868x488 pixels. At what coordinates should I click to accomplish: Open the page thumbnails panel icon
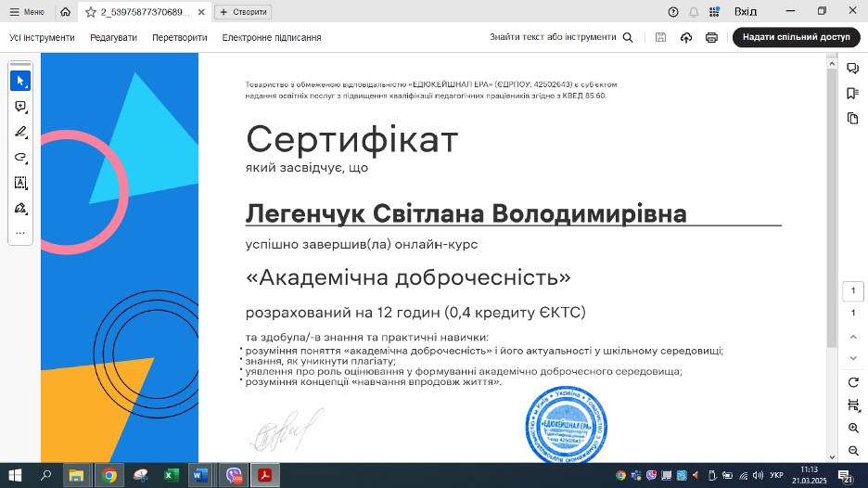tap(852, 118)
